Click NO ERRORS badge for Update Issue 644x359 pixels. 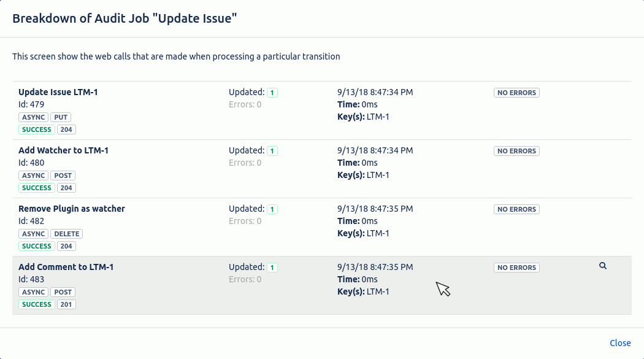point(516,93)
